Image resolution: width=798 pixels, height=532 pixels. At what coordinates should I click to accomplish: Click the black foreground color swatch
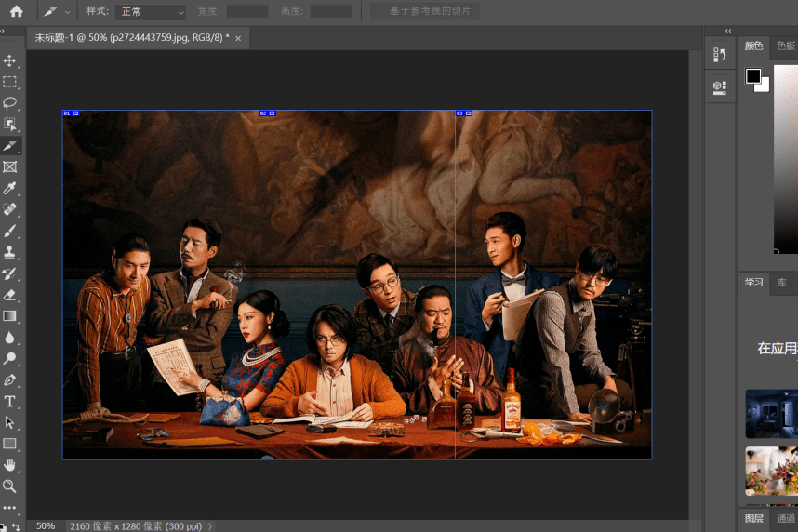pyautogui.click(x=752, y=75)
